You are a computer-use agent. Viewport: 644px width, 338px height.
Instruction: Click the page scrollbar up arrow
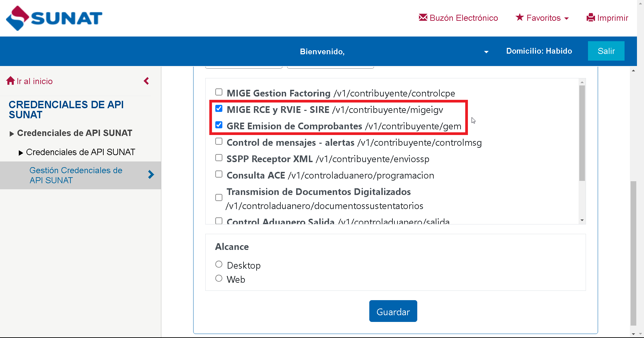click(x=633, y=70)
